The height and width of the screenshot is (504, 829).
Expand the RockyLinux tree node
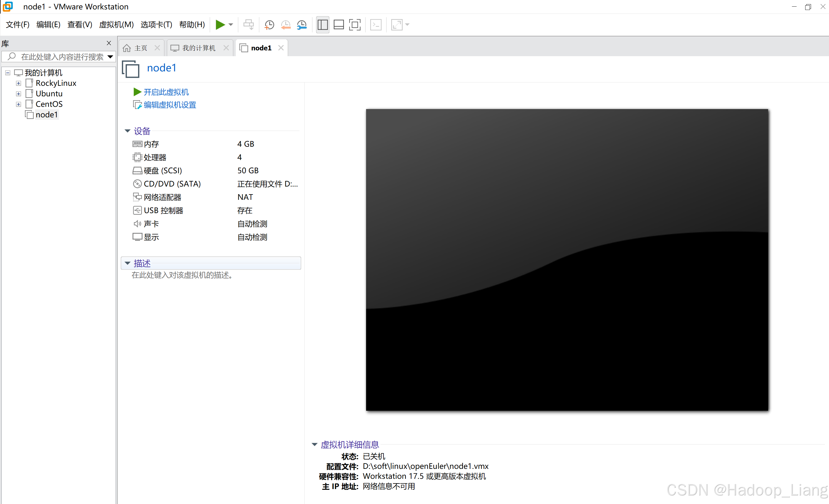pos(19,83)
